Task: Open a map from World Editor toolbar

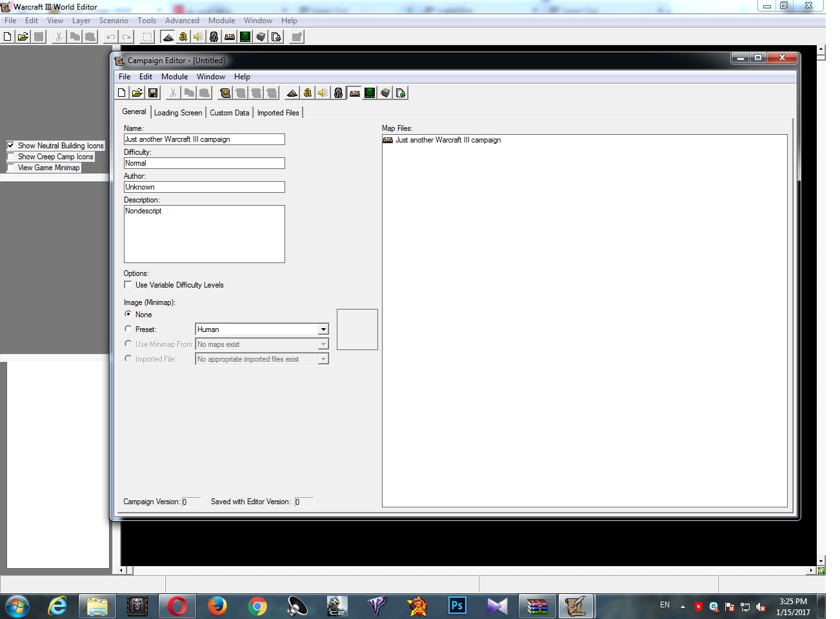Action: tap(23, 37)
